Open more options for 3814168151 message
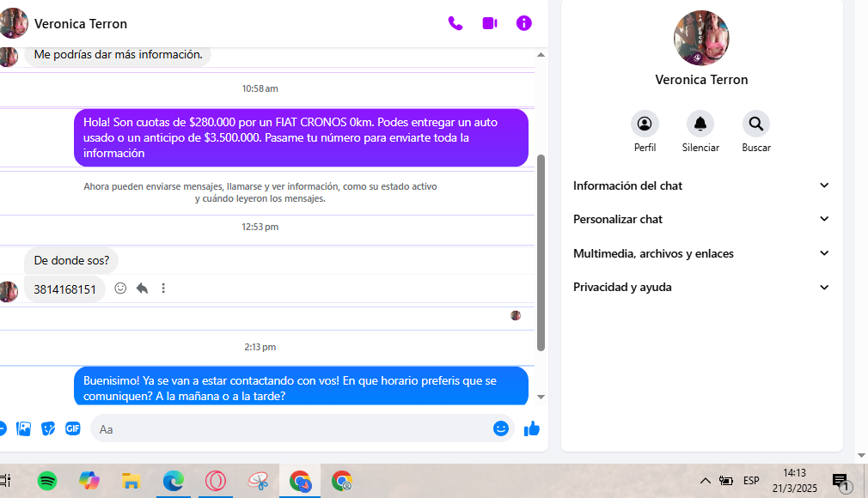868x498 pixels. tap(163, 288)
